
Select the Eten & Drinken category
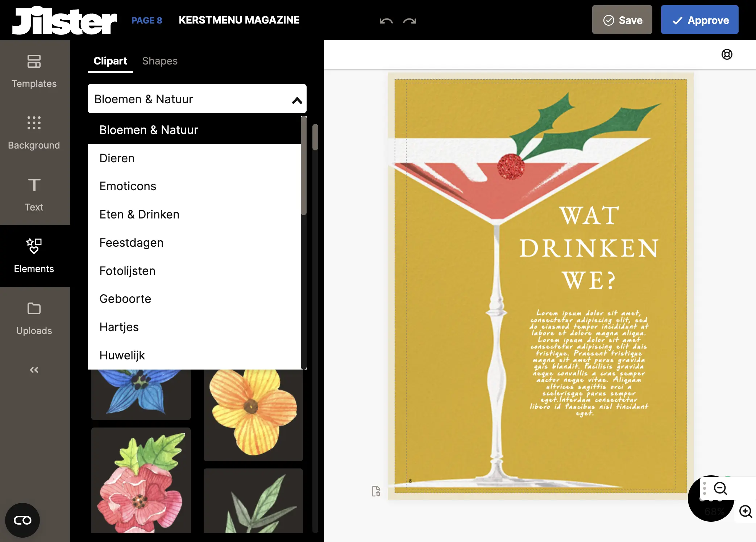(194, 214)
